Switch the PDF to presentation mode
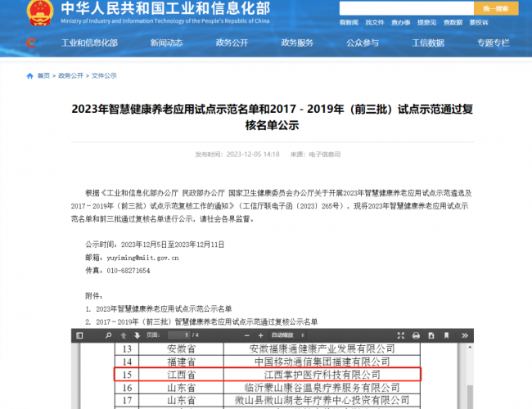The image size is (532, 409). [x=401, y=335]
